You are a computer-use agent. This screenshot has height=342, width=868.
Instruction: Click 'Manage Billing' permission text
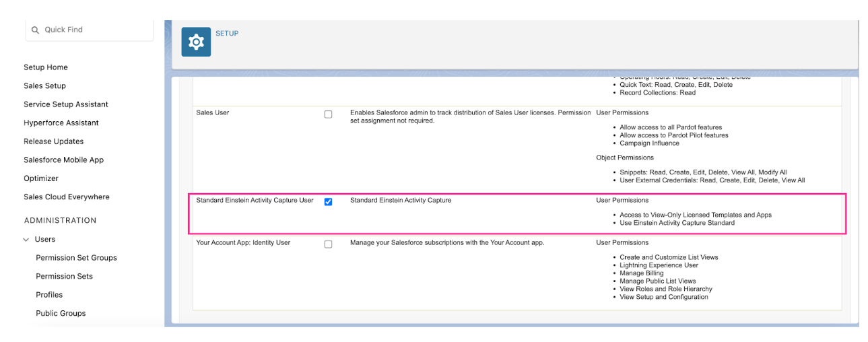642,273
